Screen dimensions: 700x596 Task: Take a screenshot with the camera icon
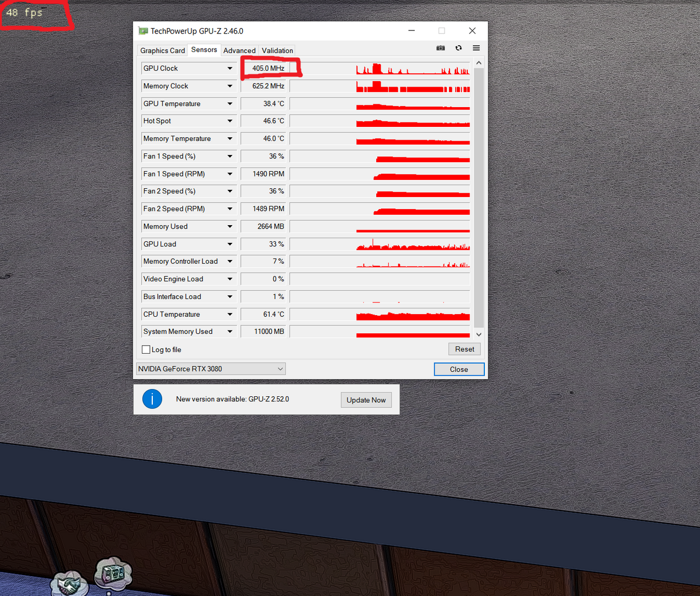click(440, 48)
